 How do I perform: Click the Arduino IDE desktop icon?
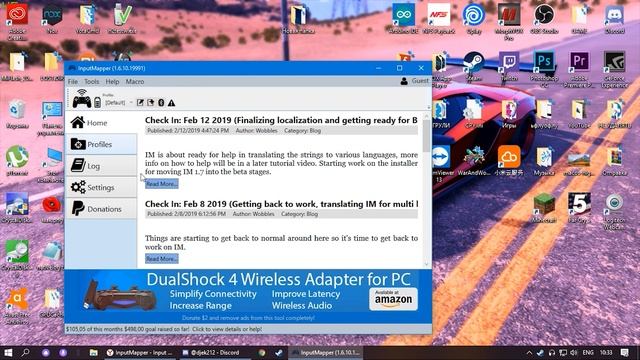tap(403, 18)
